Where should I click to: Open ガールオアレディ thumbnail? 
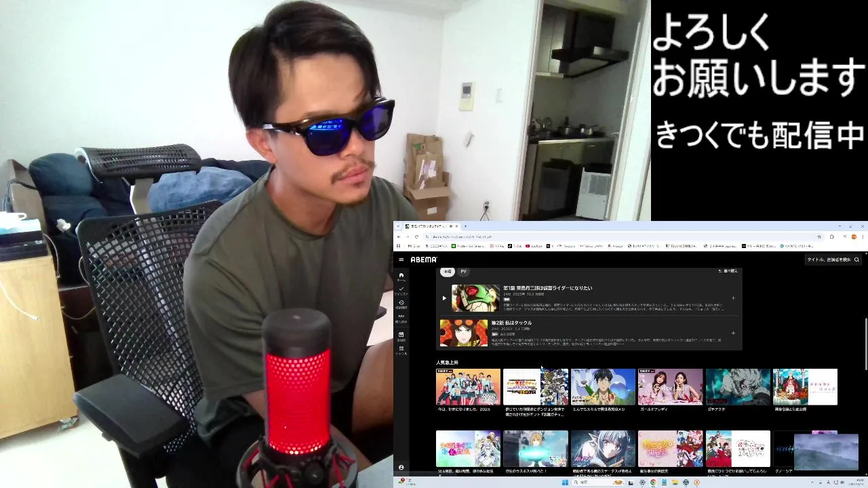click(670, 387)
